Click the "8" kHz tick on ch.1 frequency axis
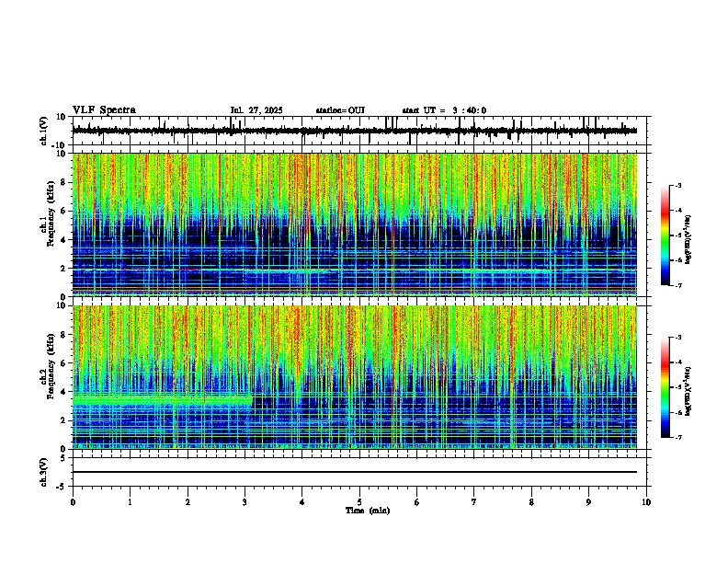 (x=63, y=182)
